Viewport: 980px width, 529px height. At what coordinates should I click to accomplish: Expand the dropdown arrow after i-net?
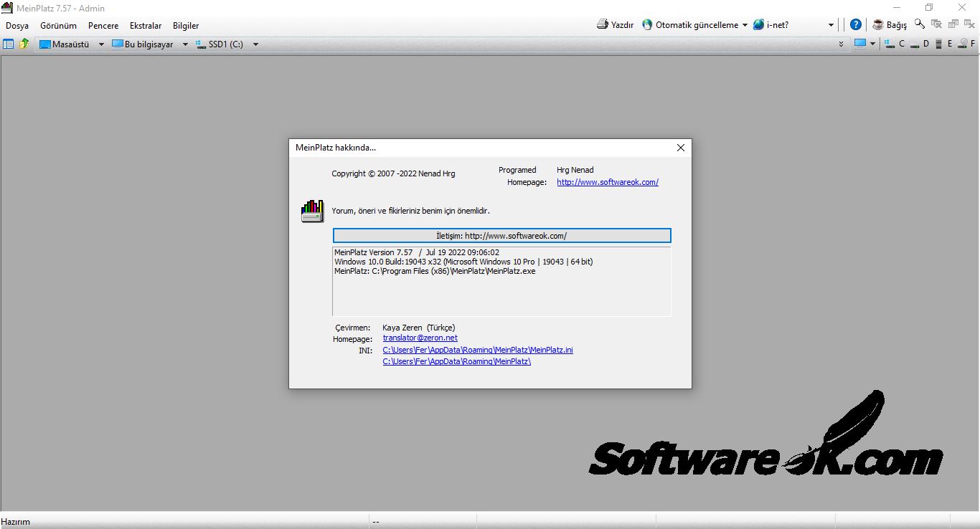[x=831, y=24]
